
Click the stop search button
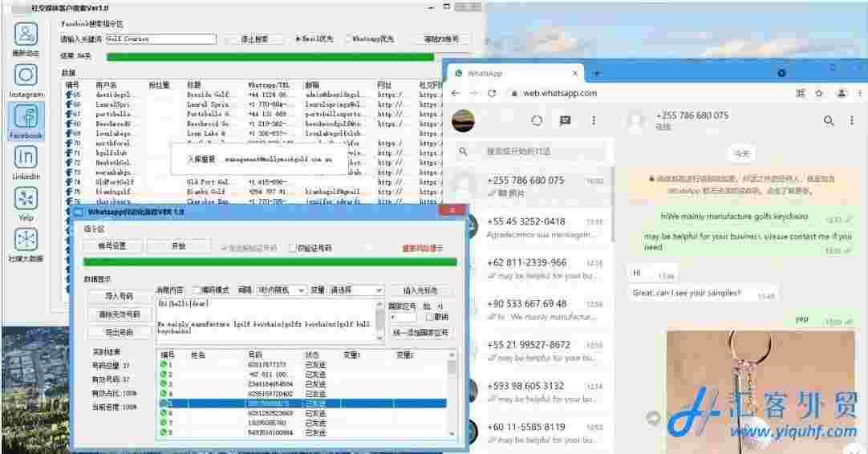tap(254, 39)
